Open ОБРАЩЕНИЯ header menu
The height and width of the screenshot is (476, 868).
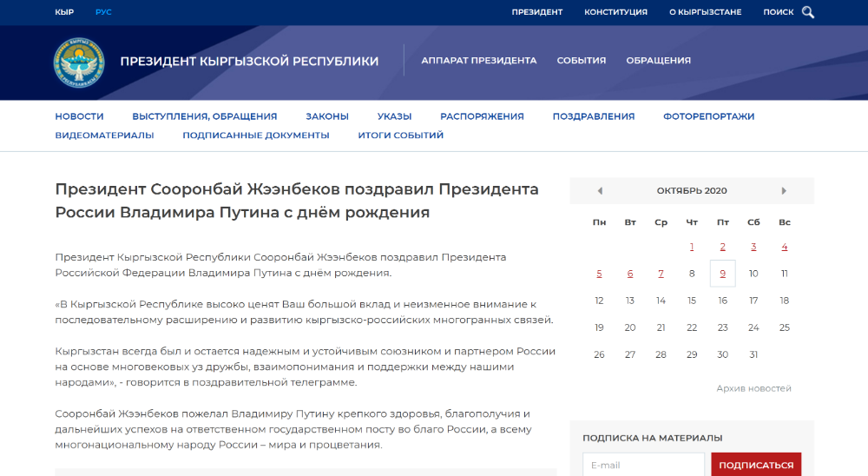click(658, 61)
